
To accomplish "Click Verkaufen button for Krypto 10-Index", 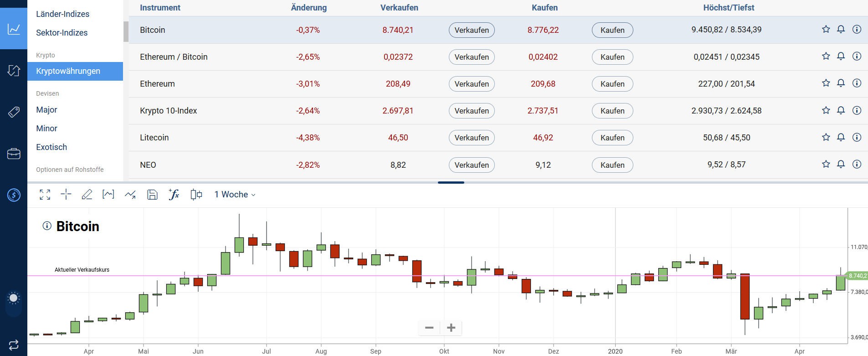I will coord(472,111).
